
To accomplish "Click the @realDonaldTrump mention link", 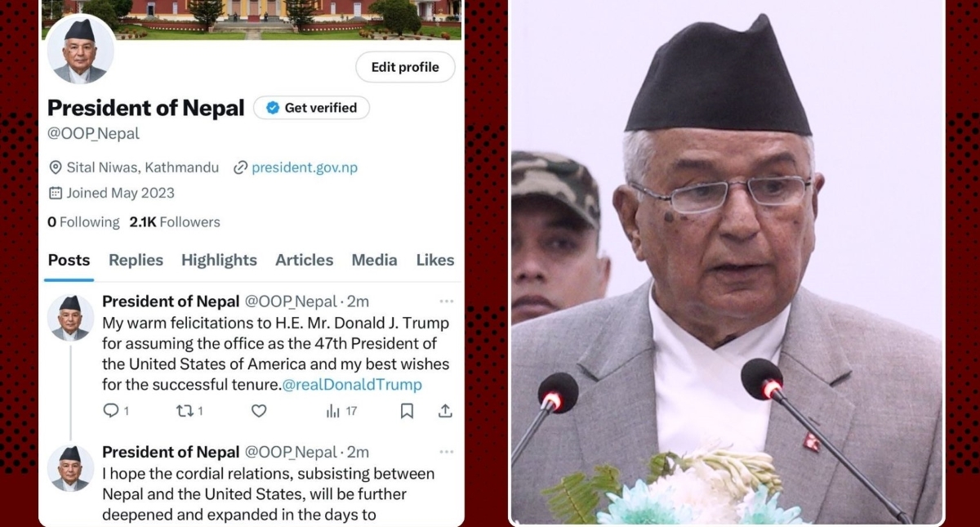I will 352,384.
